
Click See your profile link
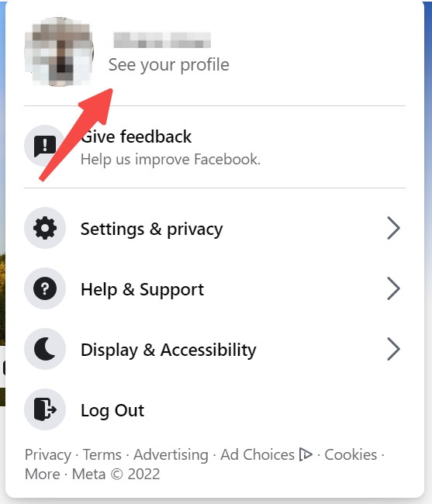click(169, 65)
